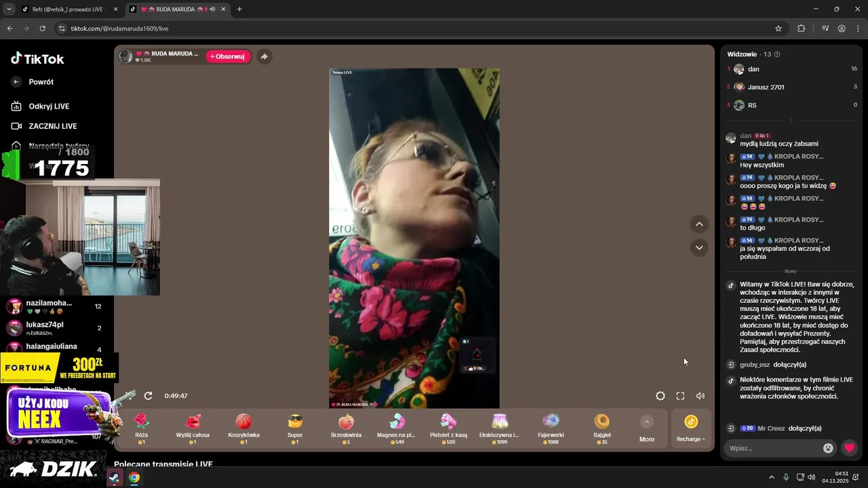Click chat comment input field
The image size is (868, 488).
pyautogui.click(x=773, y=448)
